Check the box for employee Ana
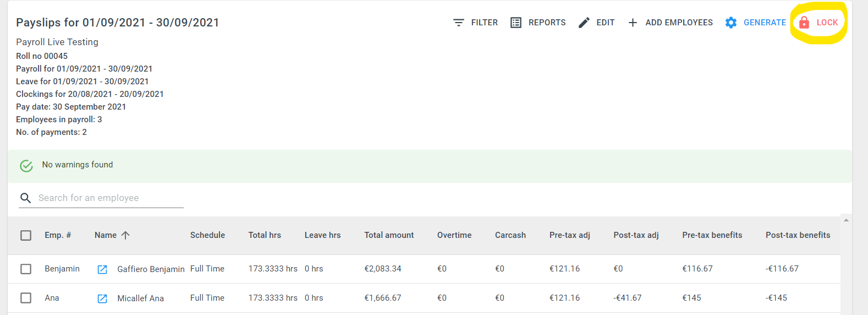This screenshot has width=868, height=315. (26, 298)
